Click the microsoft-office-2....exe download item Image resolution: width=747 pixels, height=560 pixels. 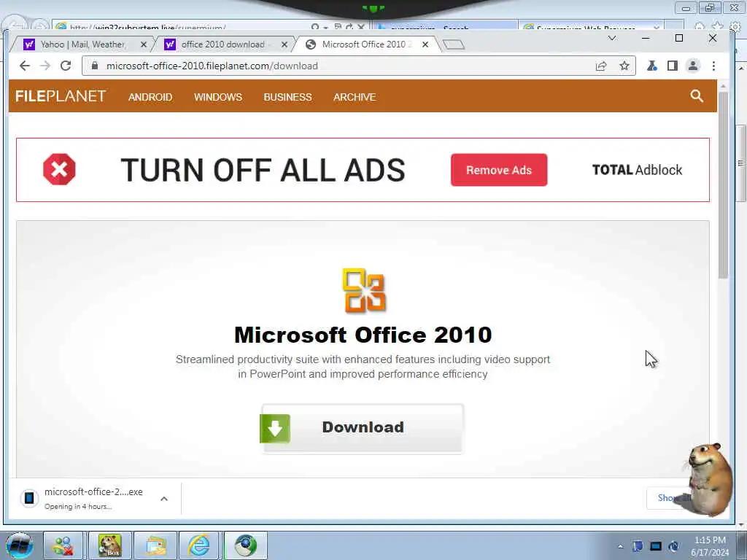[96, 498]
